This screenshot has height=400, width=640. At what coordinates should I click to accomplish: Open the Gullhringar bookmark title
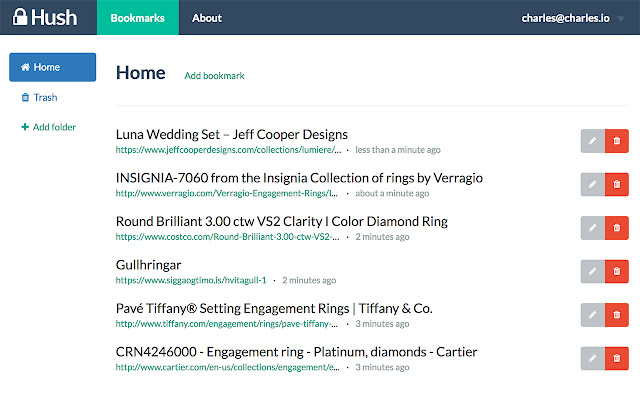click(x=148, y=265)
